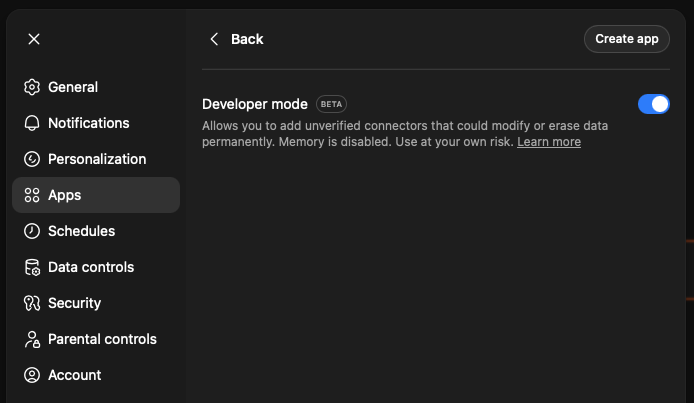Open the General settings section
Viewport: 694px width, 403px height.
pos(96,87)
